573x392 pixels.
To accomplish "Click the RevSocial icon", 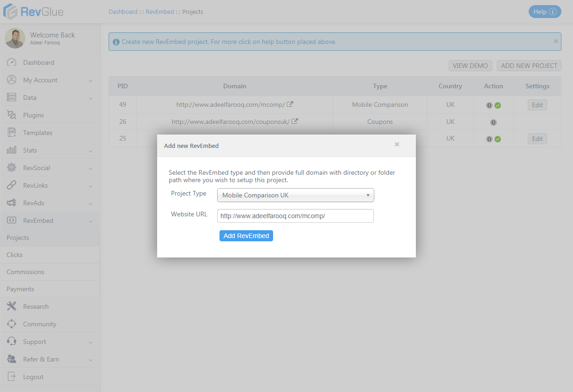I will 12,168.
